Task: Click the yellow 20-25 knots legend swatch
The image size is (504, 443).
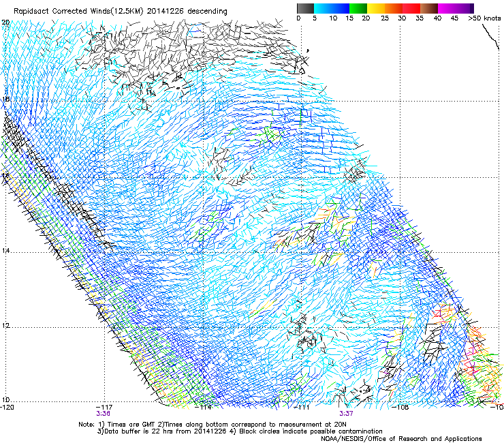Action: pos(376,8)
